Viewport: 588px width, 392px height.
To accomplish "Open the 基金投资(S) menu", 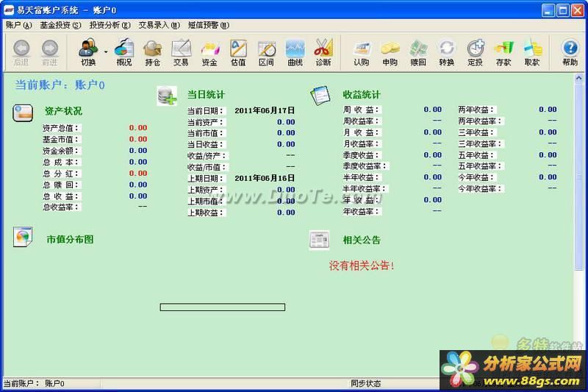I will 60,25.
